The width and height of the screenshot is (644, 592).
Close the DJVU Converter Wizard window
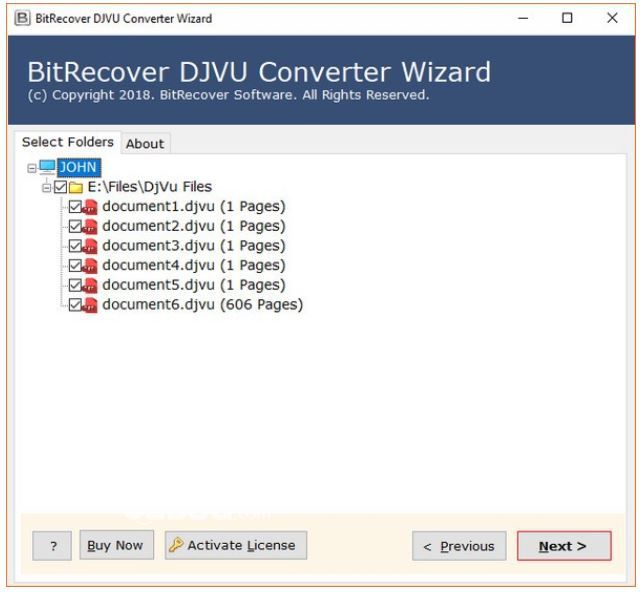point(612,18)
